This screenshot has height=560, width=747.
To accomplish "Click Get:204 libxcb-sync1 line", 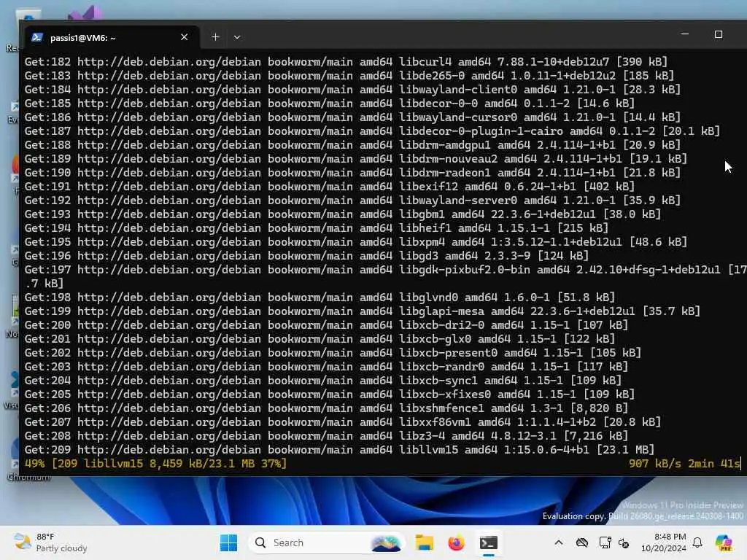I will [323, 381].
